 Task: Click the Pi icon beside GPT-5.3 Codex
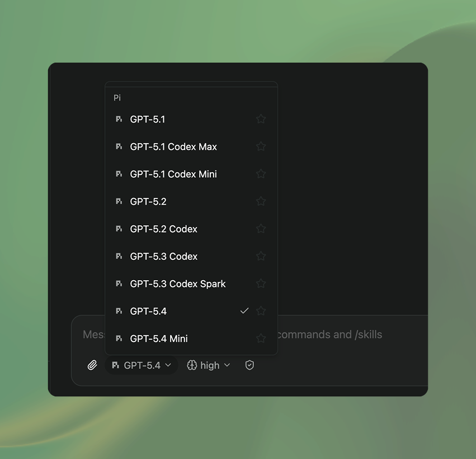pyautogui.click(x=119, y=256)
